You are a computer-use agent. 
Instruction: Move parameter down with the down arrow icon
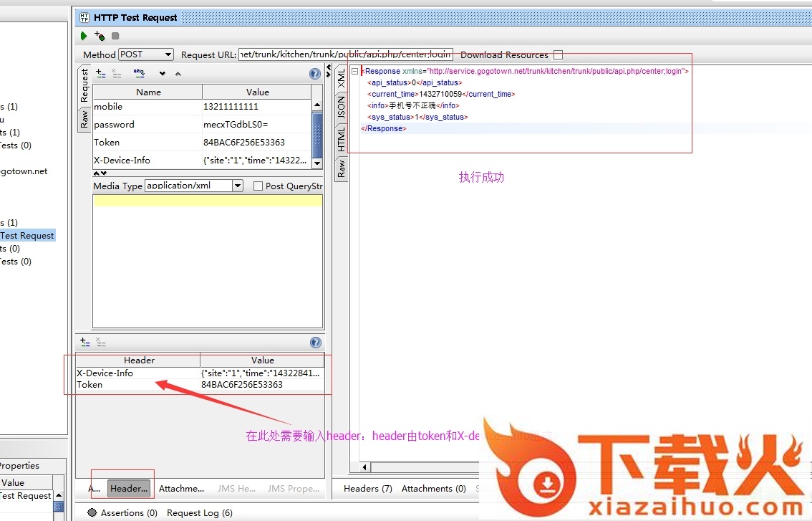(163, 74)
